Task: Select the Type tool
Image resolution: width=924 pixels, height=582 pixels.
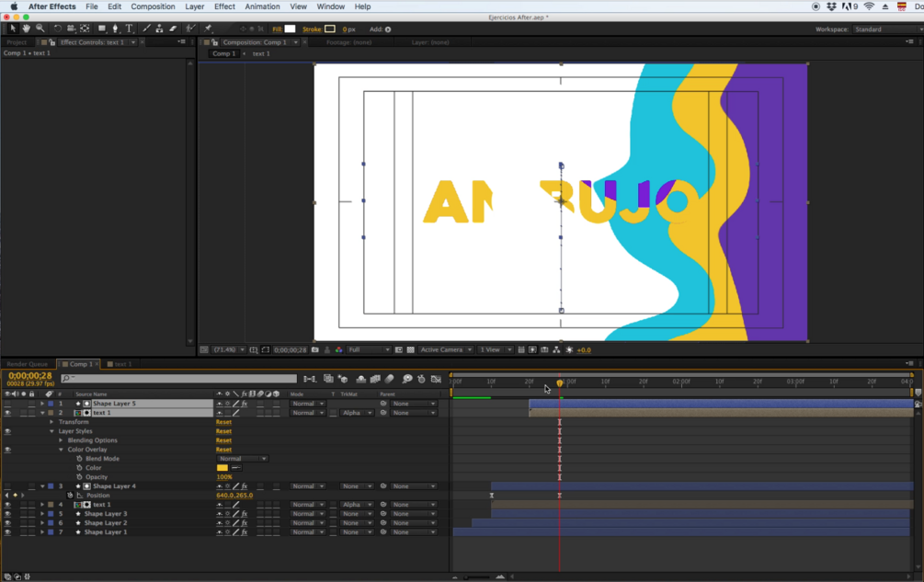Action: click(x=128, y=29)
